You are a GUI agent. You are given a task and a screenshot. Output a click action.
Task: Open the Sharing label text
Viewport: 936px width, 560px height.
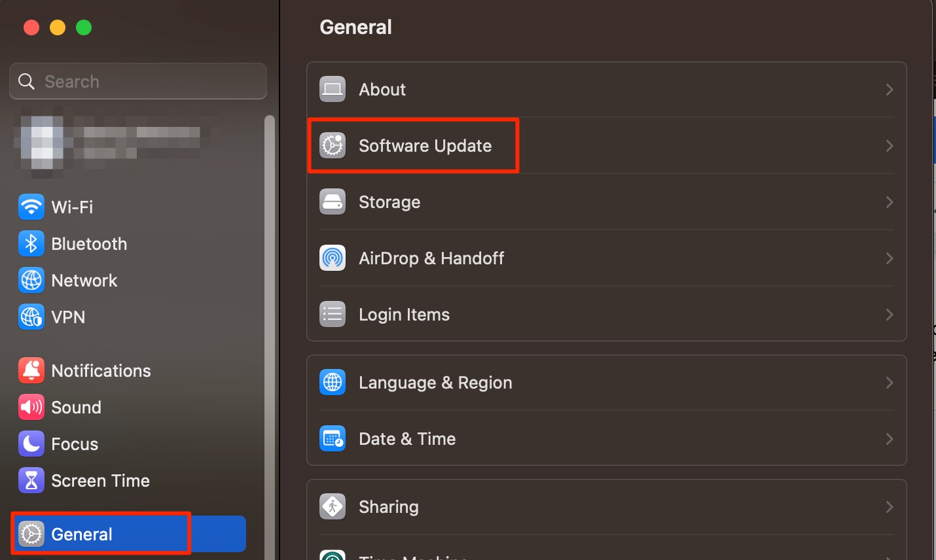[x=389, y=507]
